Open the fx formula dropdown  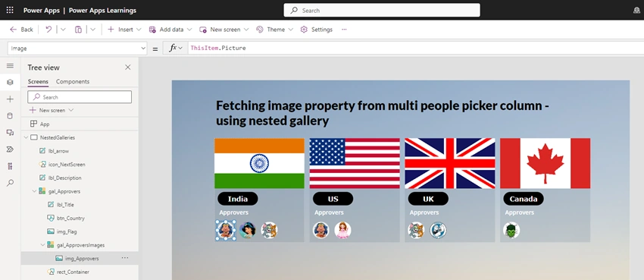tap(176, 48)
